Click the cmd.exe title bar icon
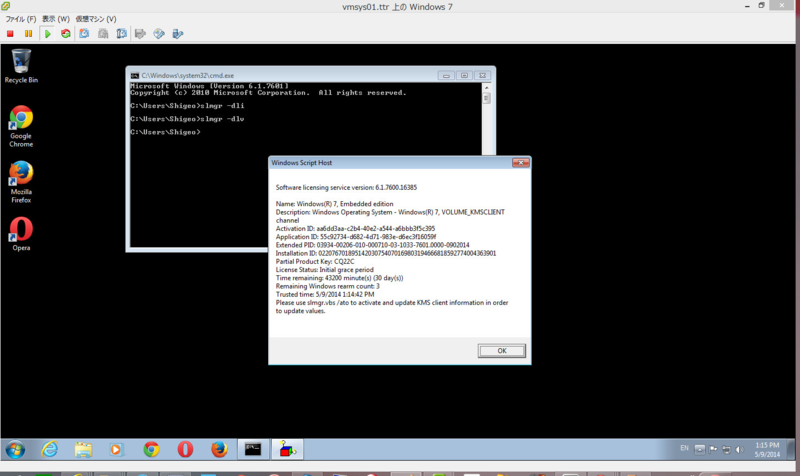800x476 pixels. 135,76
